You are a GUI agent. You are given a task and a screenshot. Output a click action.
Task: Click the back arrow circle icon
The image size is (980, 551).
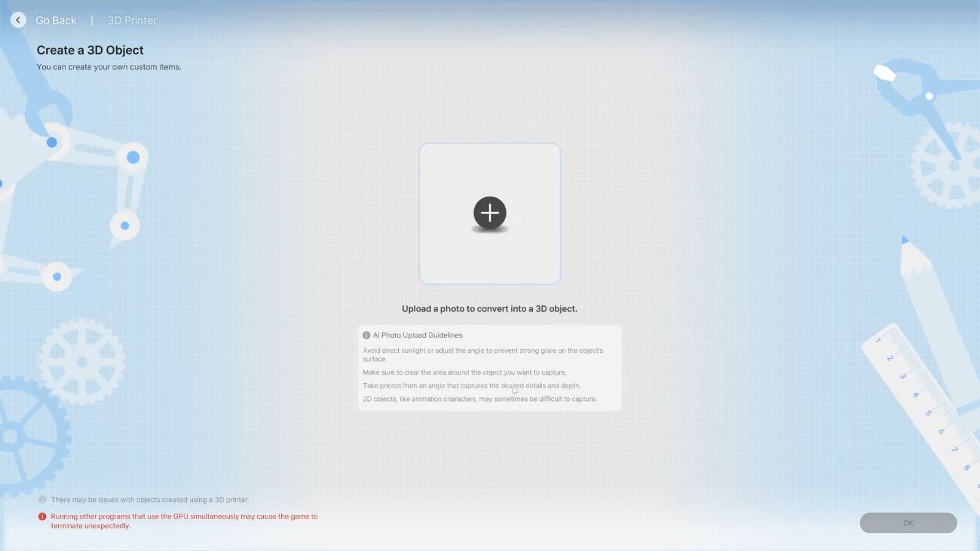[18, 20]
